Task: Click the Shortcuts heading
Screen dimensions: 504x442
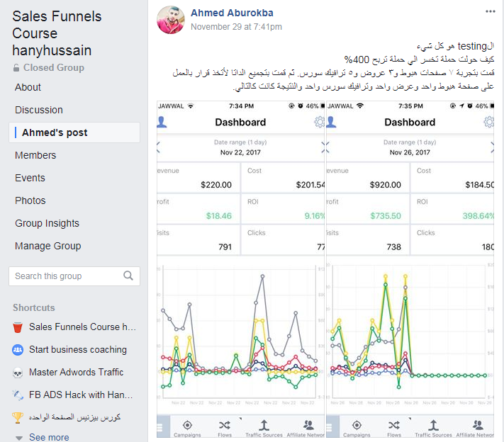Action: pyautogui.click(x=34, y=307)
